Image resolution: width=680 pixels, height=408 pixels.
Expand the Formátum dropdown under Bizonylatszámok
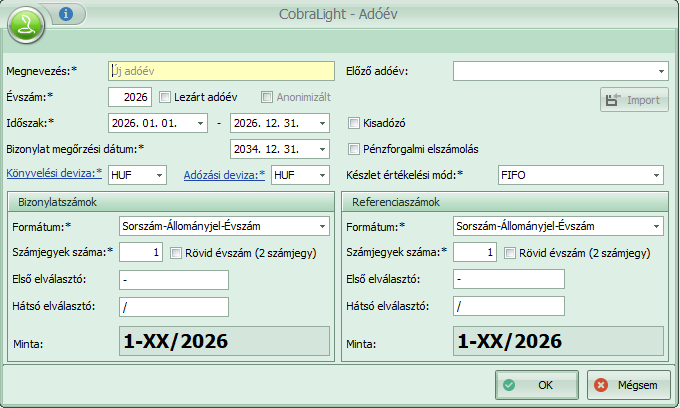click(321, 227)
